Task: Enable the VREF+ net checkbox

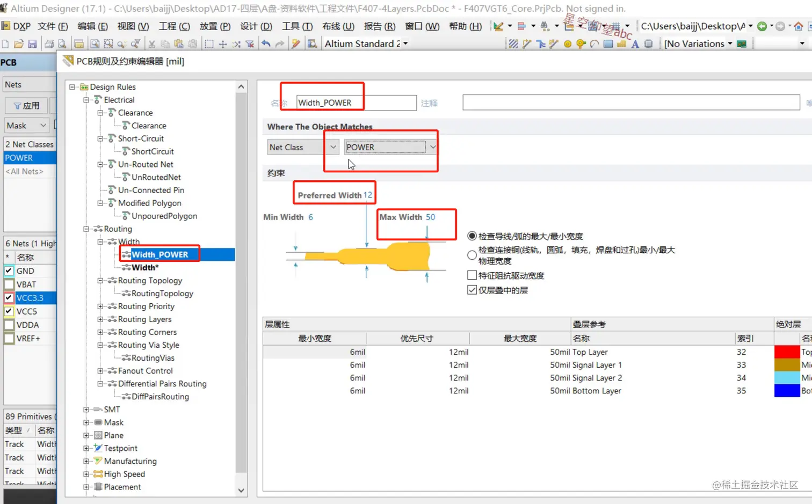Action: tap(9, 339)
